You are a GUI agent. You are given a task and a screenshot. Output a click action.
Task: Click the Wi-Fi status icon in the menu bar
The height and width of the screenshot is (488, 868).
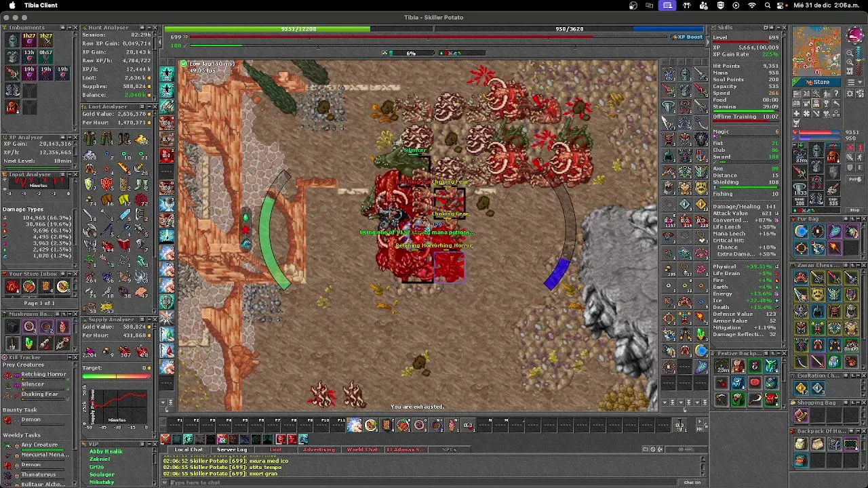point(752,5)
